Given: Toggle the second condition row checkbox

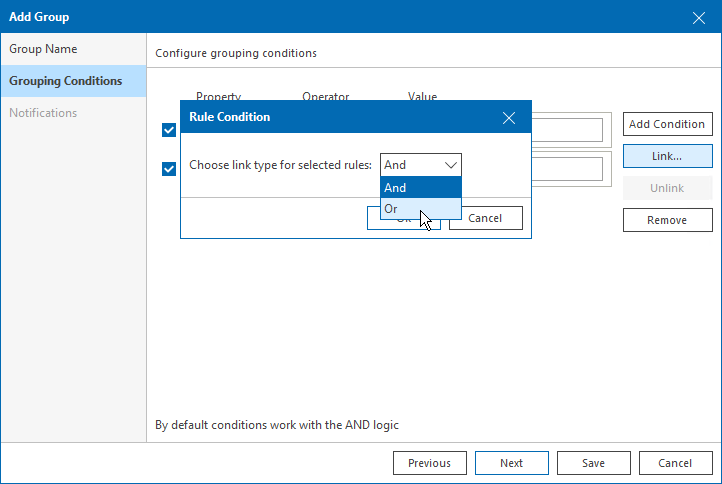Looking at the screenshot, I should pyautogui.click(x=169, y=168).
